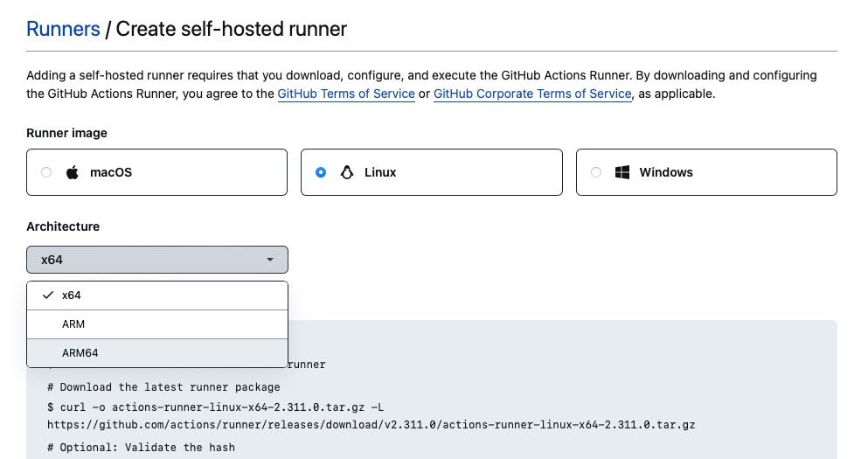Click the macOS label text
Viewport: 868px width, 459px height.
tap(111, 172)
